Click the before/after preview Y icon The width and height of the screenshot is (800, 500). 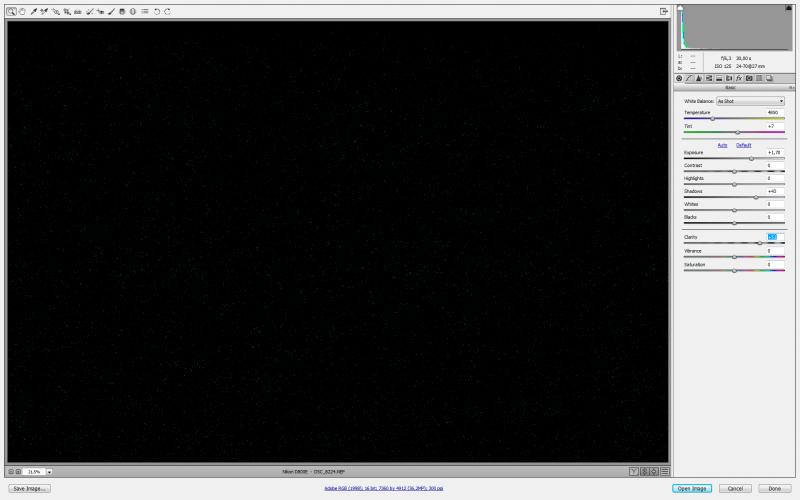634,472
